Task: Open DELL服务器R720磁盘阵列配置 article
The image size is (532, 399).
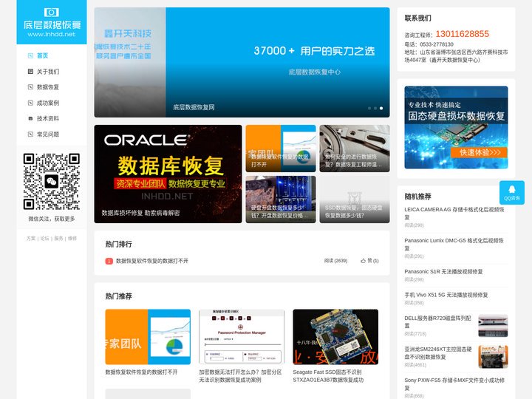Action: 437,321
